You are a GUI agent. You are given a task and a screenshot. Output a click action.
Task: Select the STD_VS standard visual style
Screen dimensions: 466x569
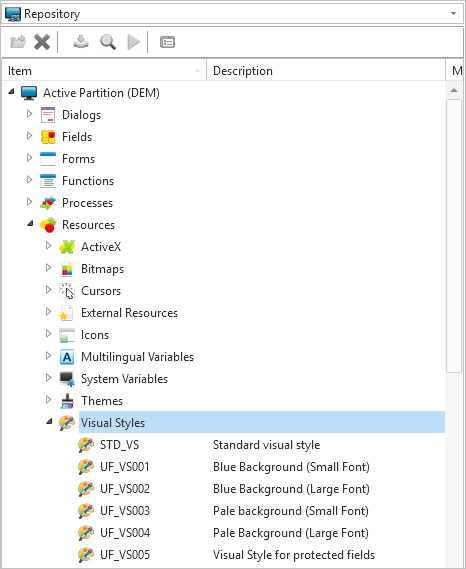(119, 445)
